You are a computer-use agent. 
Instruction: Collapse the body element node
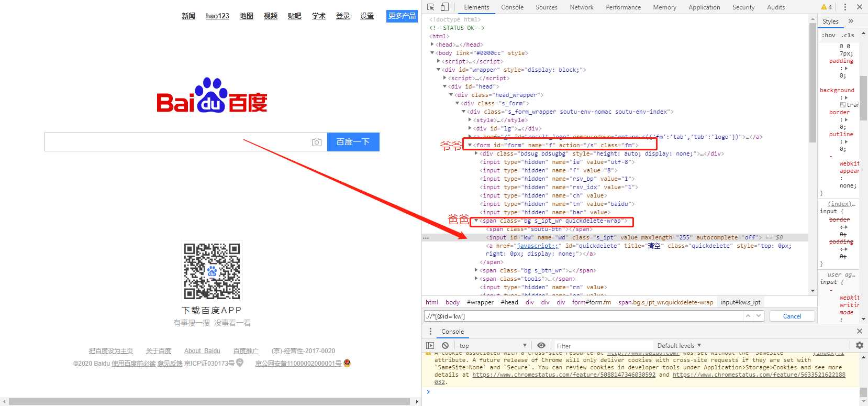tap(432, 53)
